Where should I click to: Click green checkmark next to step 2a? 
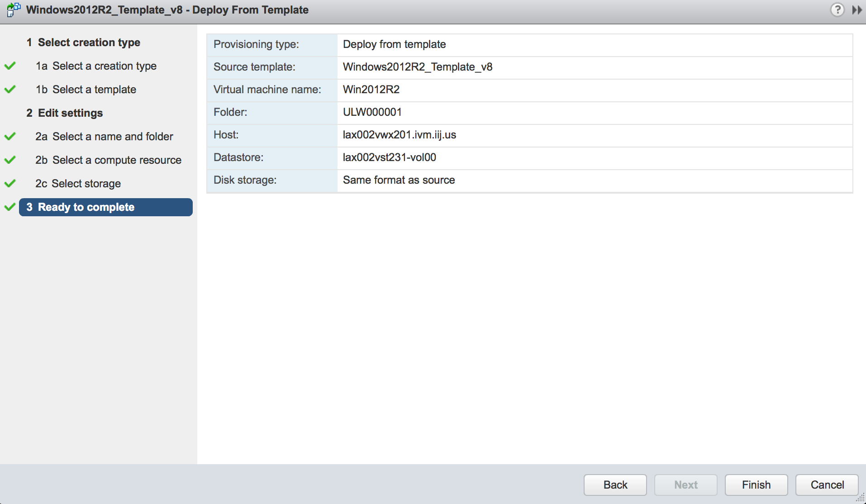pos(10,137)
